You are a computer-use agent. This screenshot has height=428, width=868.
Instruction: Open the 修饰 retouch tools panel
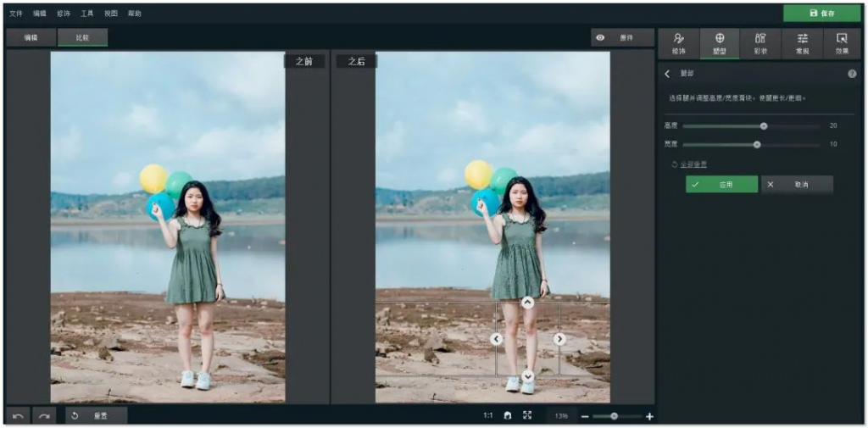(x=678, y=42)
